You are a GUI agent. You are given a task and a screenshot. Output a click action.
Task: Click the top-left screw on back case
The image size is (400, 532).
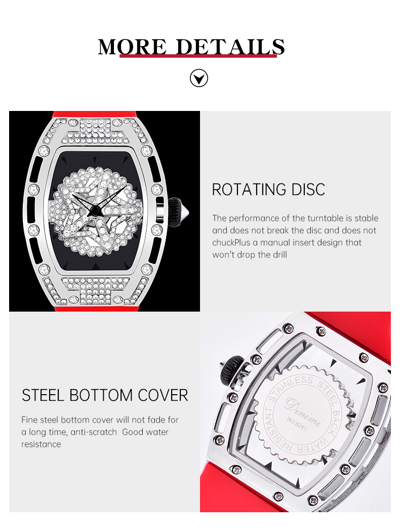(x=288, y=328)
